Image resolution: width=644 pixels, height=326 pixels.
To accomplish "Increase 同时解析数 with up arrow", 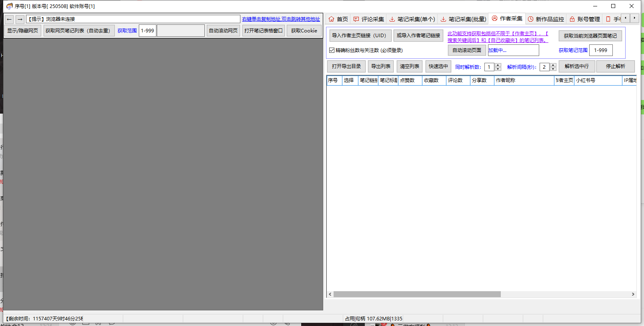I will click(498, 65).
